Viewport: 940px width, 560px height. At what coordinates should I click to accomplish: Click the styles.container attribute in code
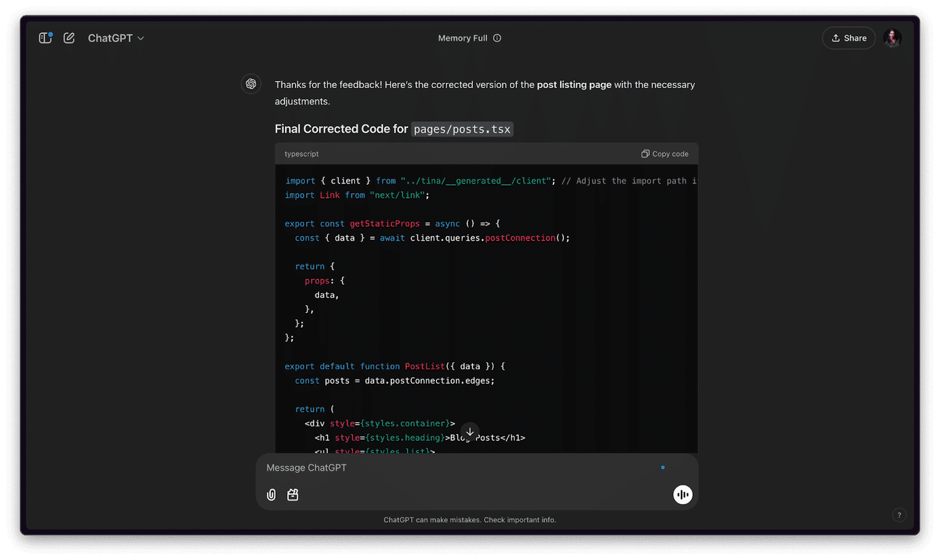click(x=405, y=423)
